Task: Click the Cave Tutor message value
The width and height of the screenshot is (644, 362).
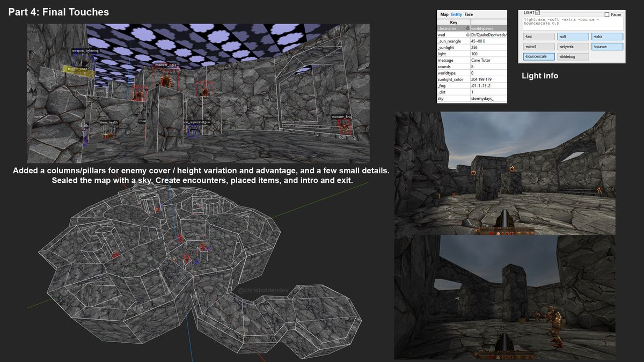Action: tap(488, 60)
